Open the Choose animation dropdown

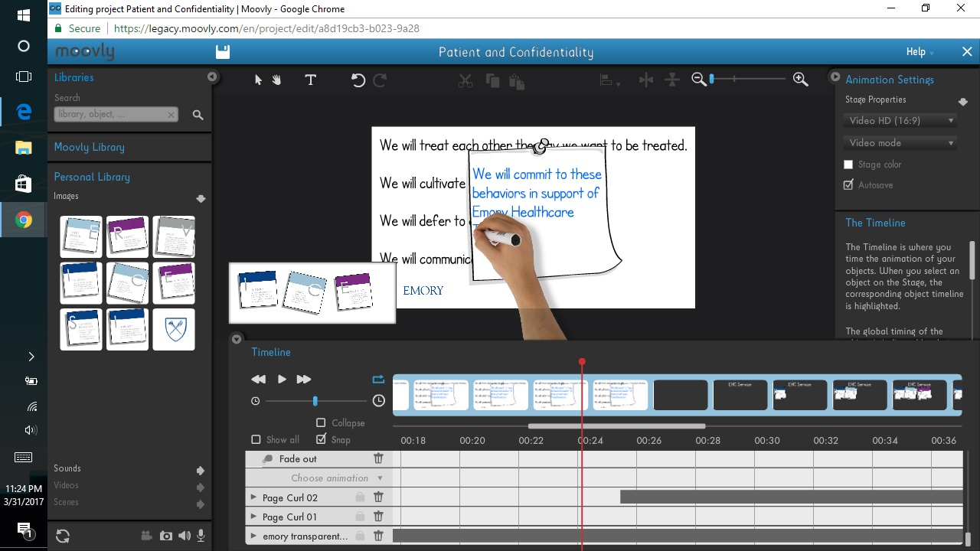[337, 478]
